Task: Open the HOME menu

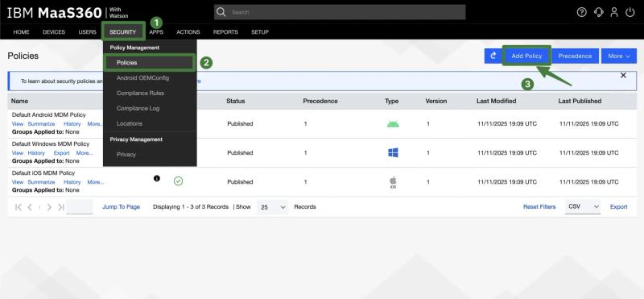Action: tap(22, 32)
